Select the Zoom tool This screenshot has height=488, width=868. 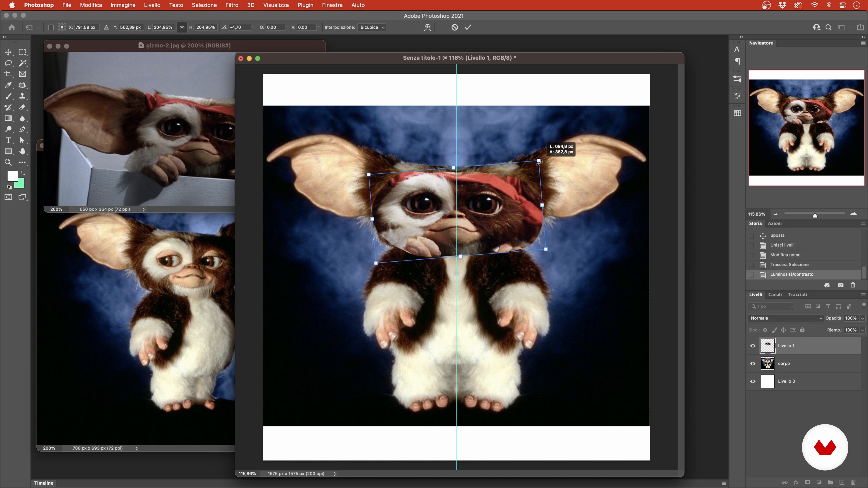8,162
